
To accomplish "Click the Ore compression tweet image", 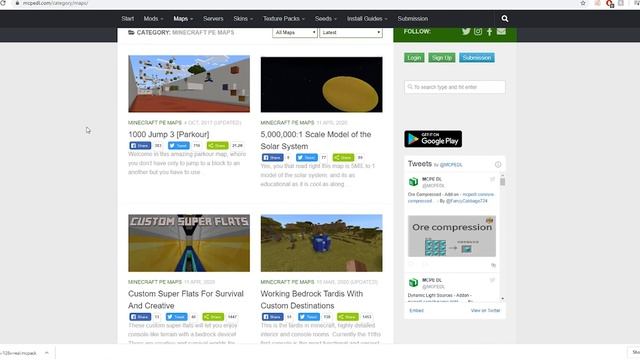I will 452,236.
